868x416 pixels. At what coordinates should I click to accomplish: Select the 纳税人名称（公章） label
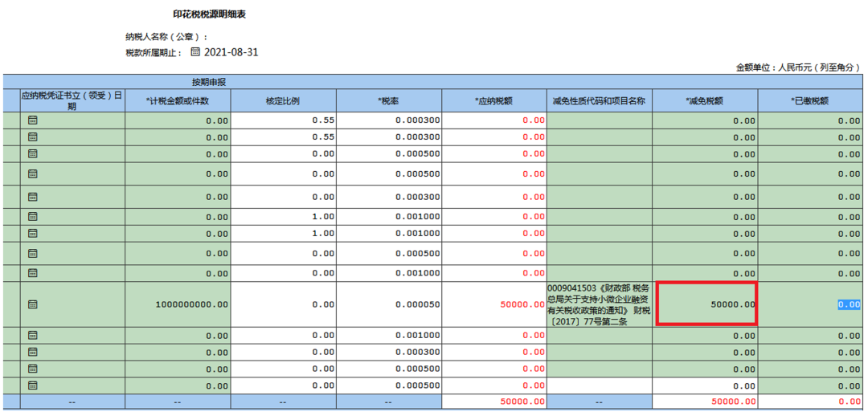click(166, 37)
